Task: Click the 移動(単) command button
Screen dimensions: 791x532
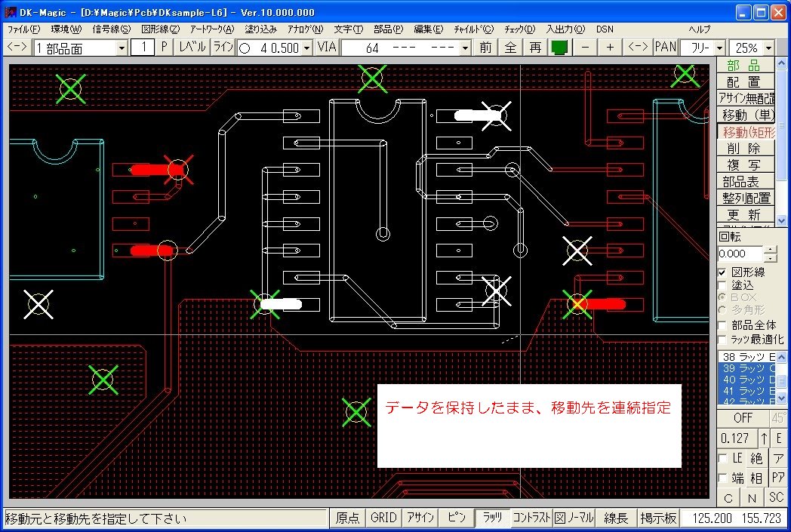Action: pos(745,115)
